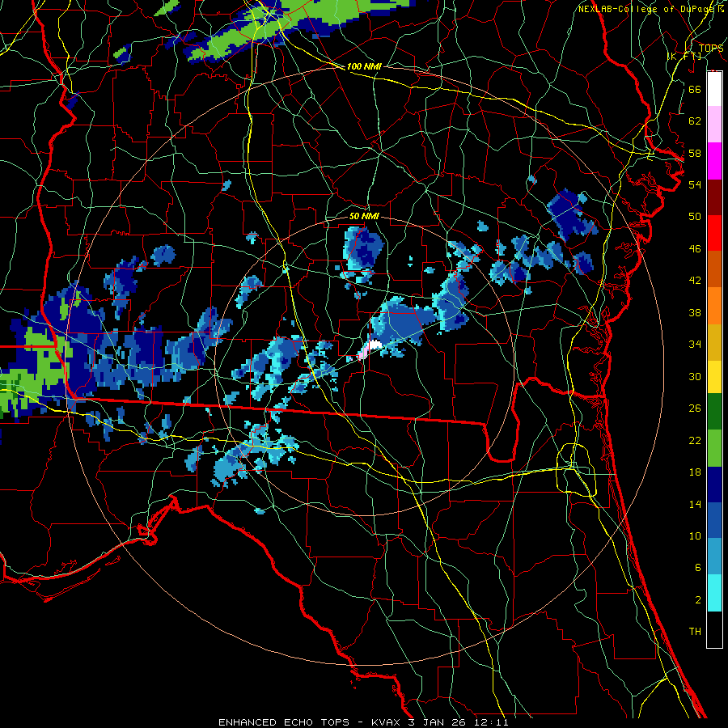
Task: Click the '18' legend value
Action: coord(695,472)
